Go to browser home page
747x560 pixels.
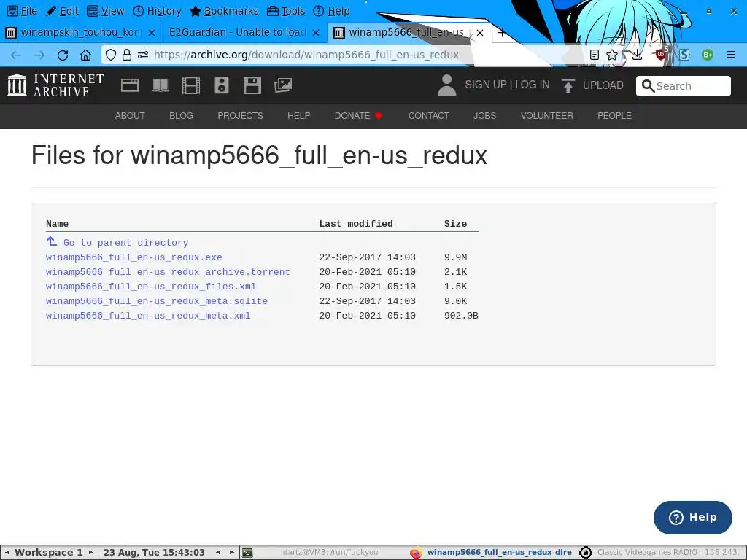pyautogui.click(x=86, y=55)
